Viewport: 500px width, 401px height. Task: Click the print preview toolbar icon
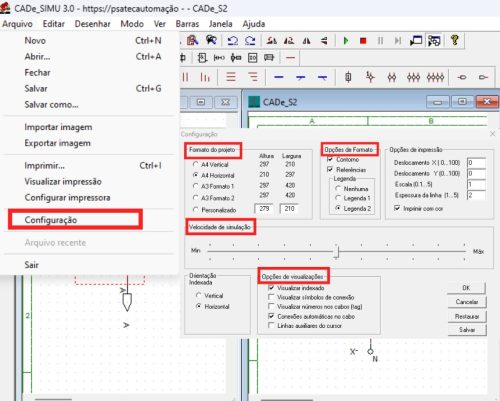pyautogui.click(x=192, y=41)
